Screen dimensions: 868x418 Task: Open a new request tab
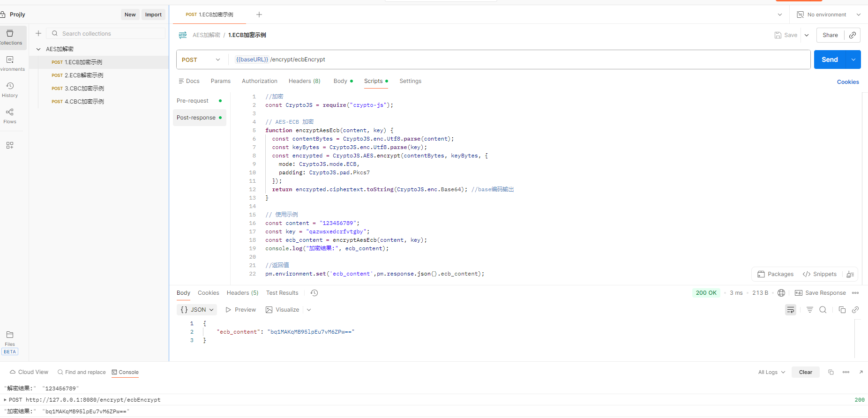point(259,15)
